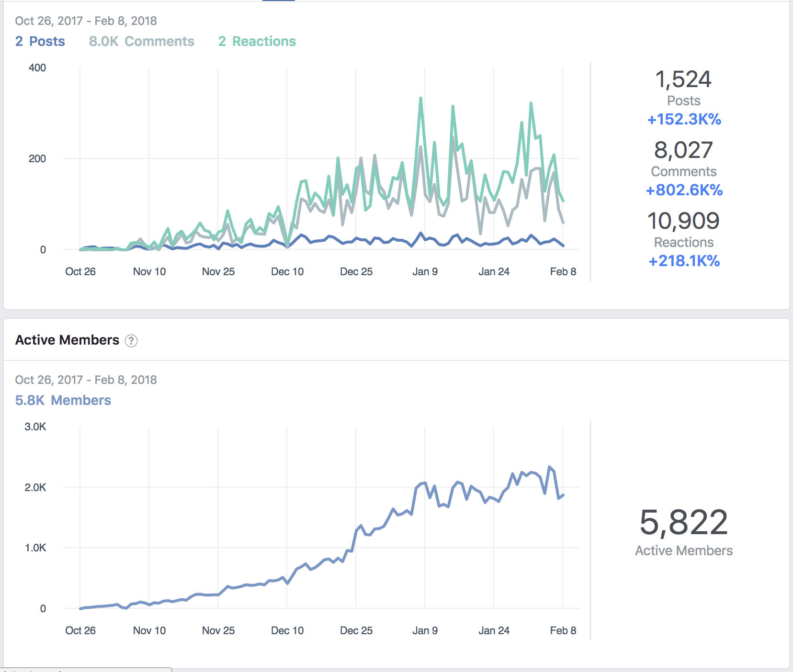The width and height of the screenshot is (793, 672).
Task: Click the 1,524 Posts total figure
Action: [683, 79]
